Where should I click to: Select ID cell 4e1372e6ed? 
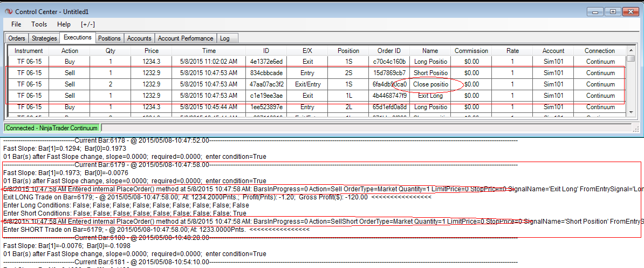point(266,62)
